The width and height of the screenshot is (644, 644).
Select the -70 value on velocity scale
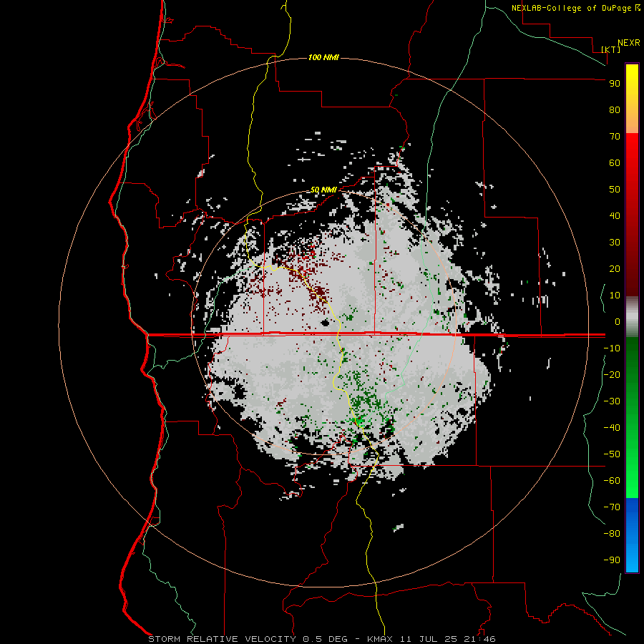(x=612, y=507)
